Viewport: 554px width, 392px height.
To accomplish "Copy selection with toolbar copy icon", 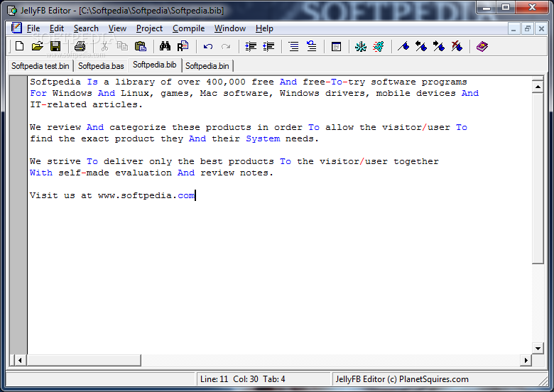I will 122,46.
